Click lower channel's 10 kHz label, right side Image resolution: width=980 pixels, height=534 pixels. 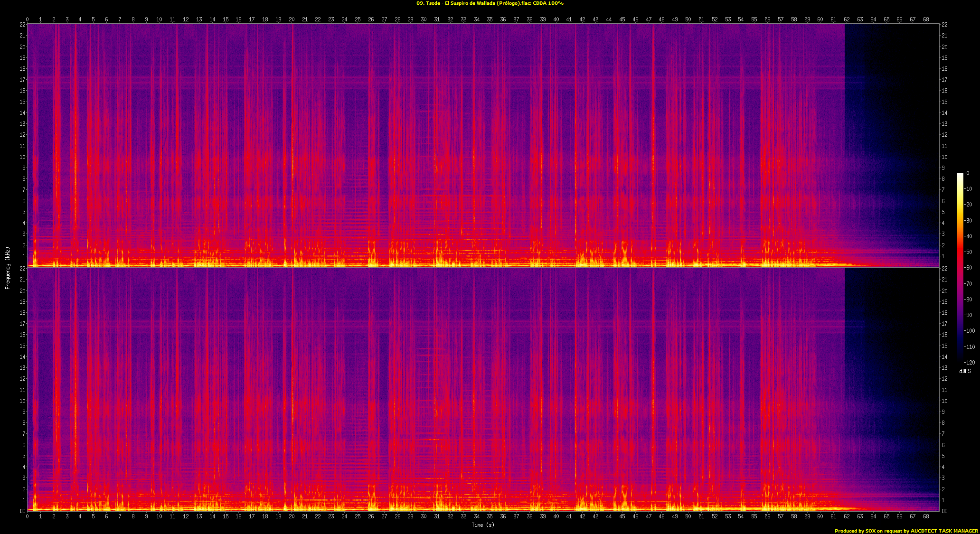click(944, 401)
